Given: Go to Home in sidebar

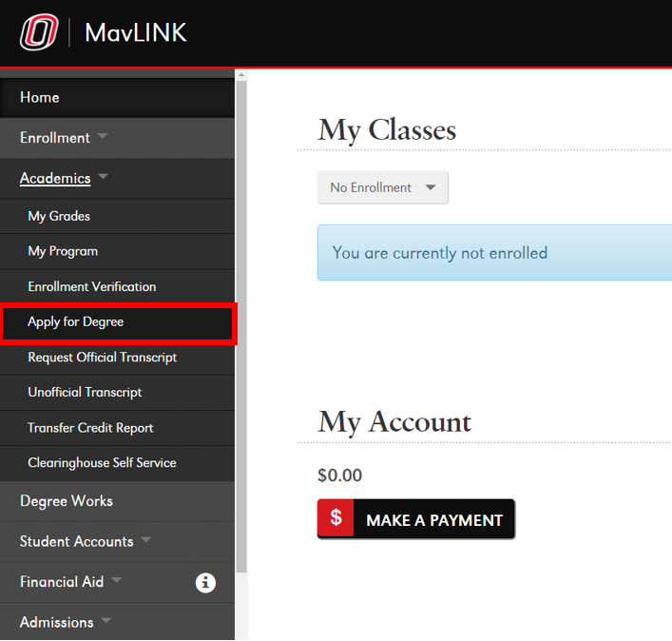Looking at the screenshot, I should 40,97.
